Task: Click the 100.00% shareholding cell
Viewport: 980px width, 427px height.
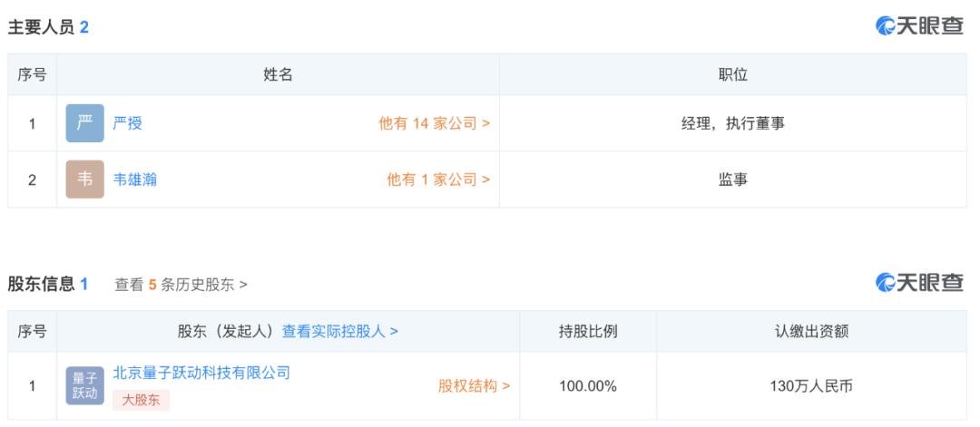Action: [588, 386]
